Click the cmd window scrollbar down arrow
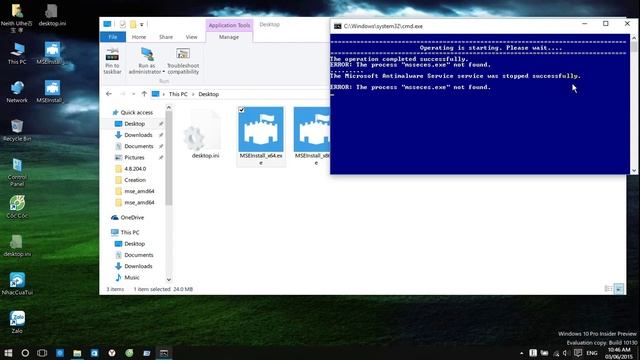 (634, 171)
